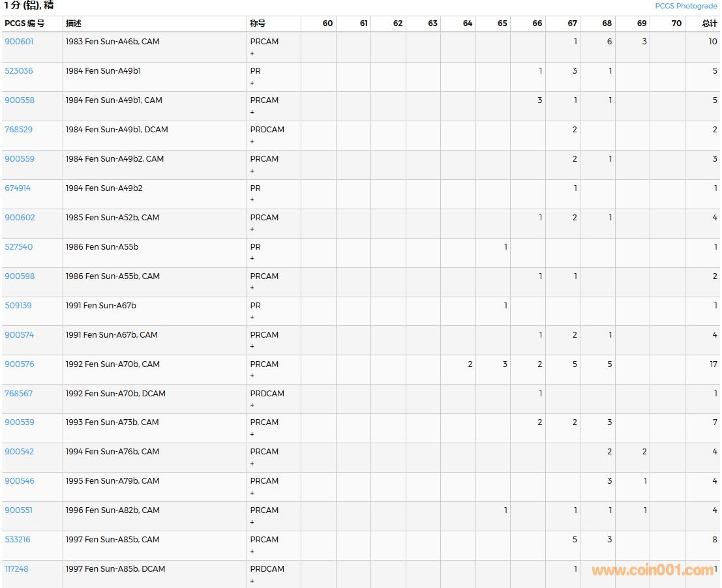The width and height of the screenshot is (722, 588).
Task: Expand plus in 1994 Fen Sun-A76b row
Action: point(252,463)
